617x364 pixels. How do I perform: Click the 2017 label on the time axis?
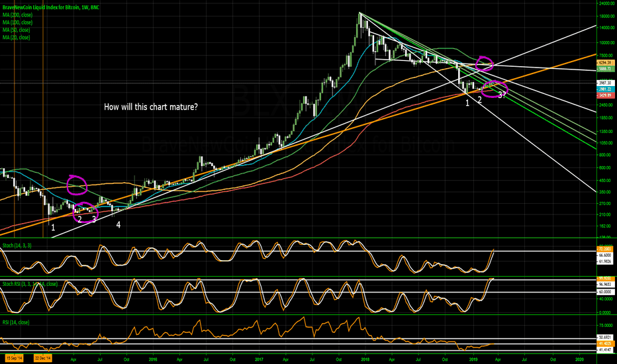pyautogui.click(x=259, y=359)
